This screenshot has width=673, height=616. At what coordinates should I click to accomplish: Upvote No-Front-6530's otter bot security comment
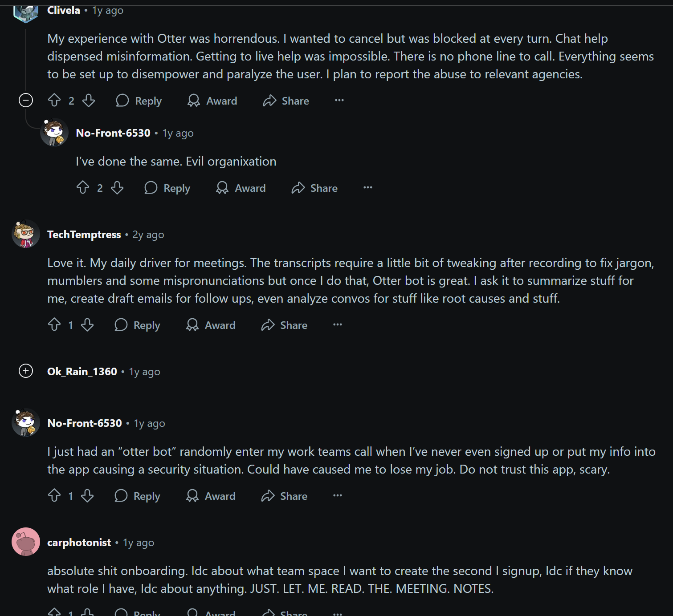pyautogui.click(x=54, y=496)
